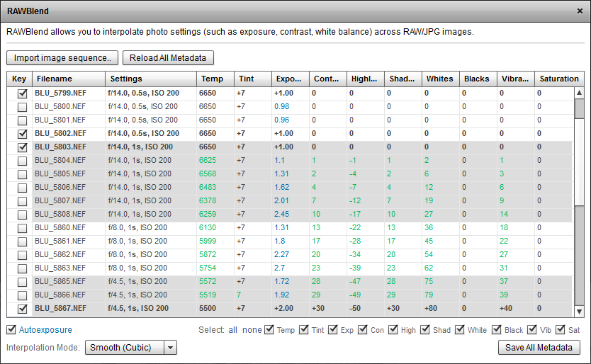Click Save All Metadata button

[x=539, y=348]
